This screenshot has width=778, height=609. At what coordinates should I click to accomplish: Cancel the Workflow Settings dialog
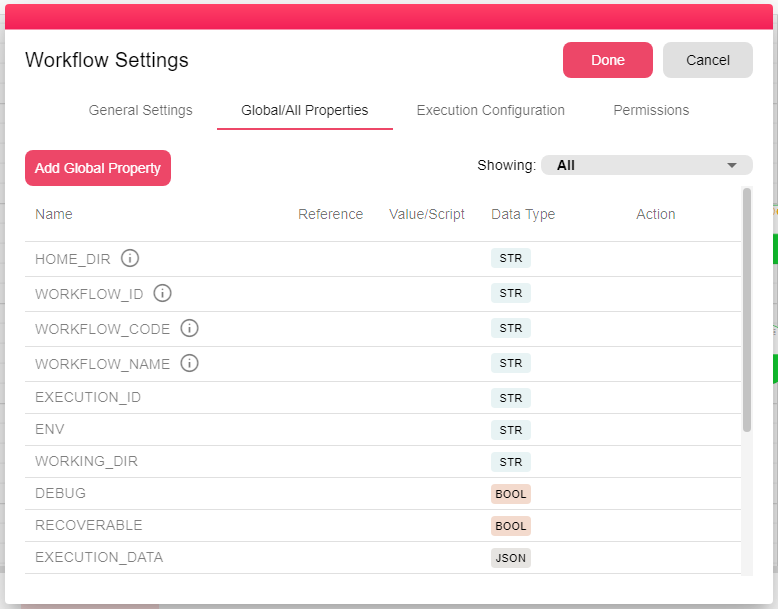(x=707, y=60)
